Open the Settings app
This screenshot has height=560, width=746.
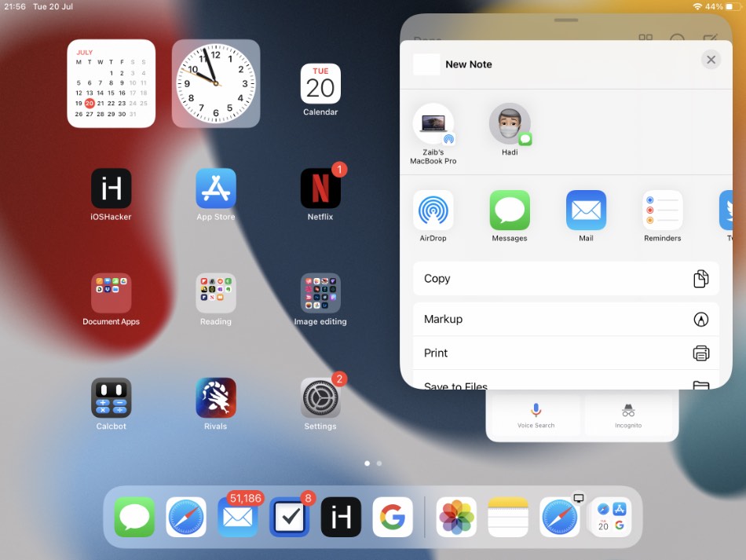pos(320,397)
